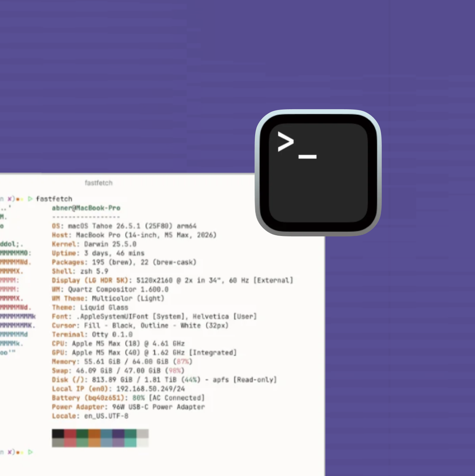
Task: Select the Display LG HDR 5K line
Action: tap(172, 280)
